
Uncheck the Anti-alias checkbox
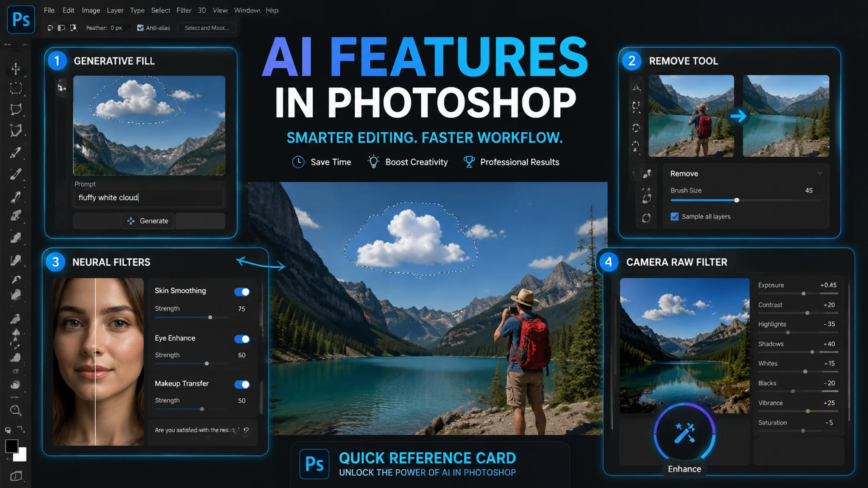point(140,28)
